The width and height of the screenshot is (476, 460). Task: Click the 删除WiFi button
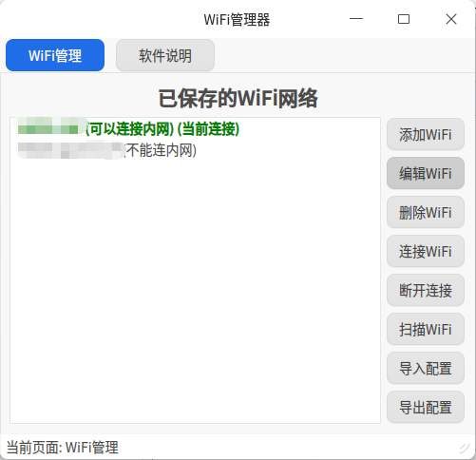[x=426, y=212]
